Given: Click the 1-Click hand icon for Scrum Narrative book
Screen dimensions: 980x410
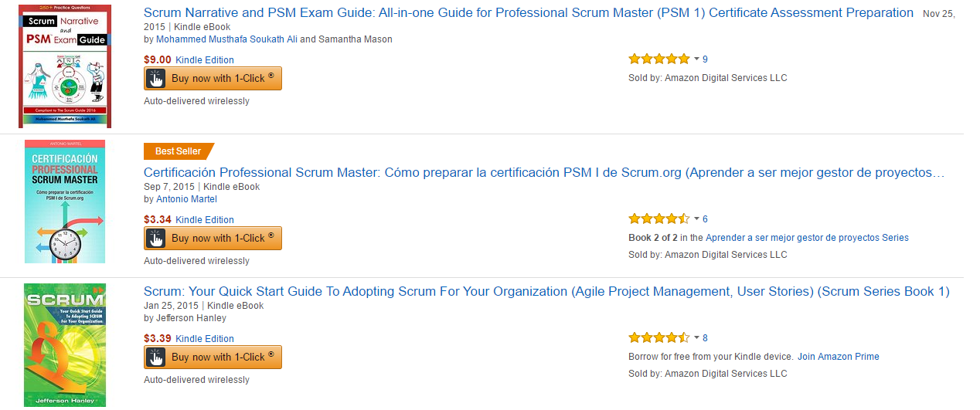Looking at the screenshot, I should 156,79.
